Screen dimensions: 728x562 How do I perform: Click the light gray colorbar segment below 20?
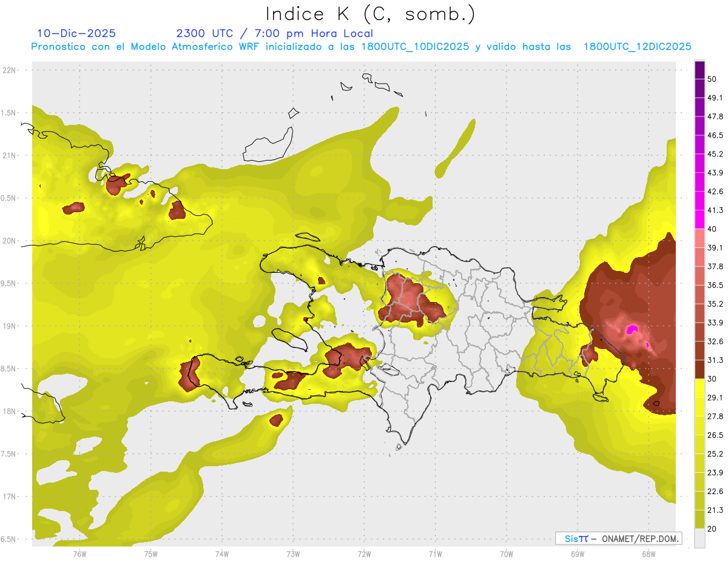point(699,538)
